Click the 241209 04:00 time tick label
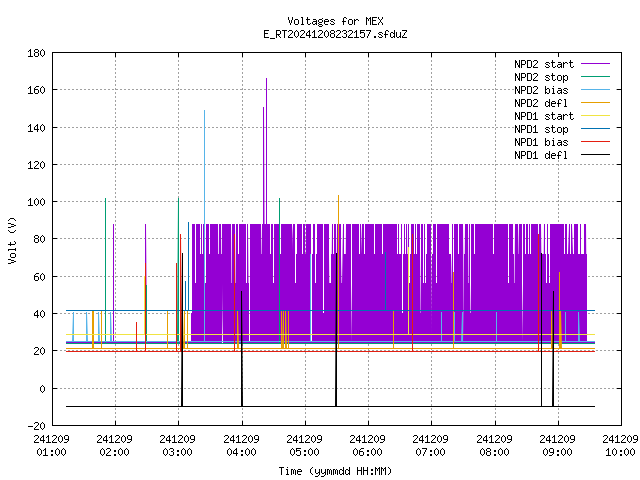 point(241,446)
